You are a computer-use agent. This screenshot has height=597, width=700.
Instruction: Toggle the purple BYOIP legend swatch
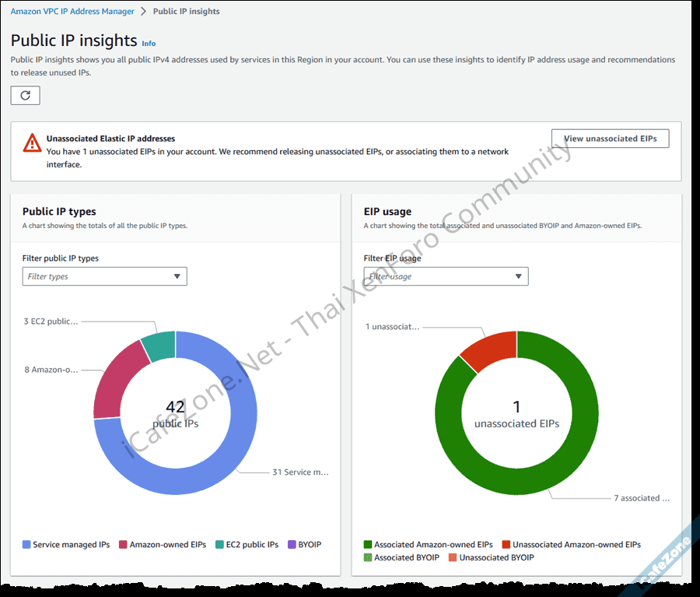click(292, 545)
